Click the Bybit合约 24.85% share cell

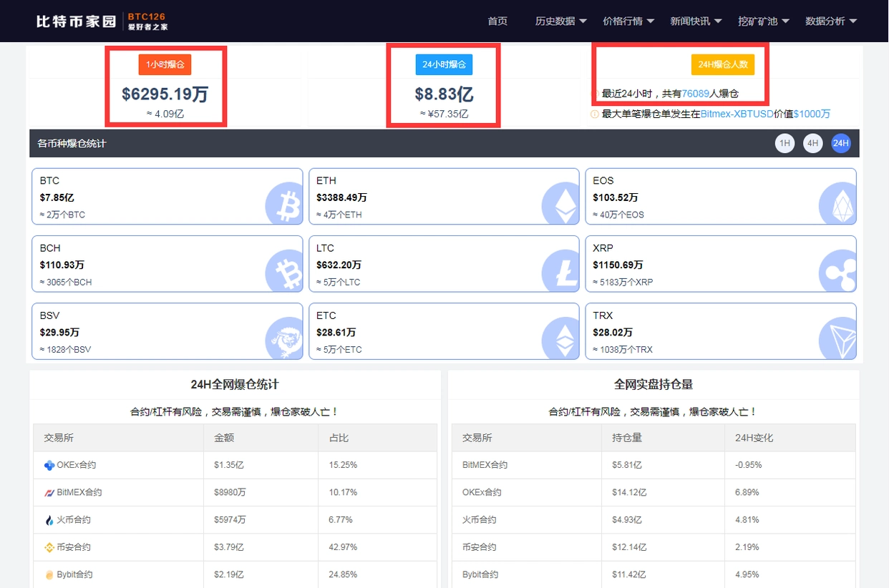point(377,574)
